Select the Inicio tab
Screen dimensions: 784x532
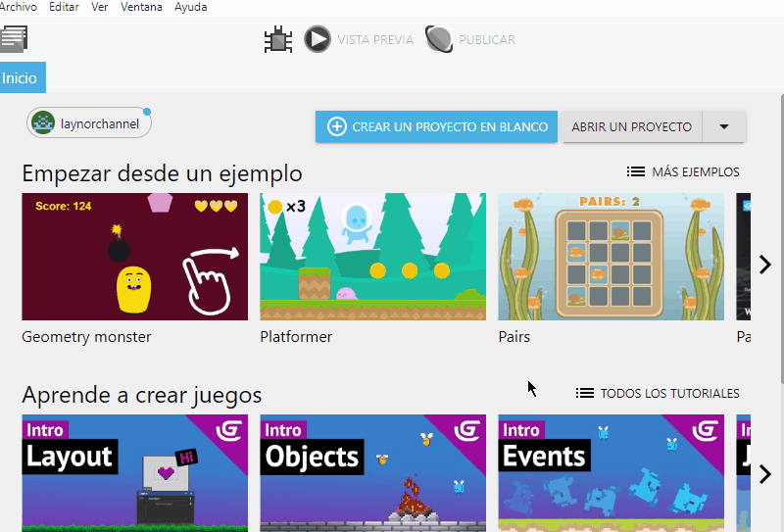[21, 78]
